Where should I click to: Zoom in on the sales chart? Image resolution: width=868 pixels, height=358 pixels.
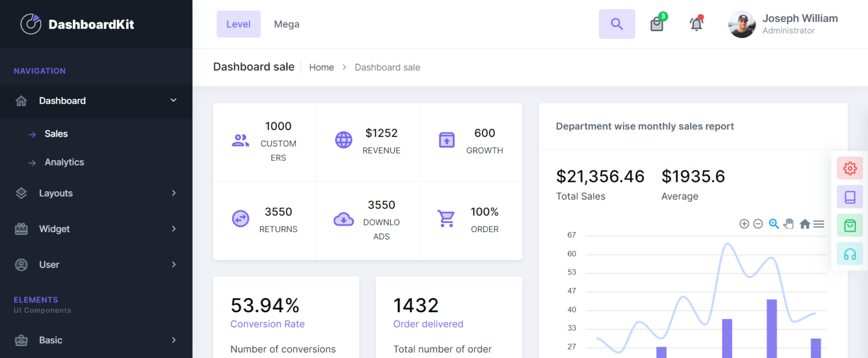(744, 224)
